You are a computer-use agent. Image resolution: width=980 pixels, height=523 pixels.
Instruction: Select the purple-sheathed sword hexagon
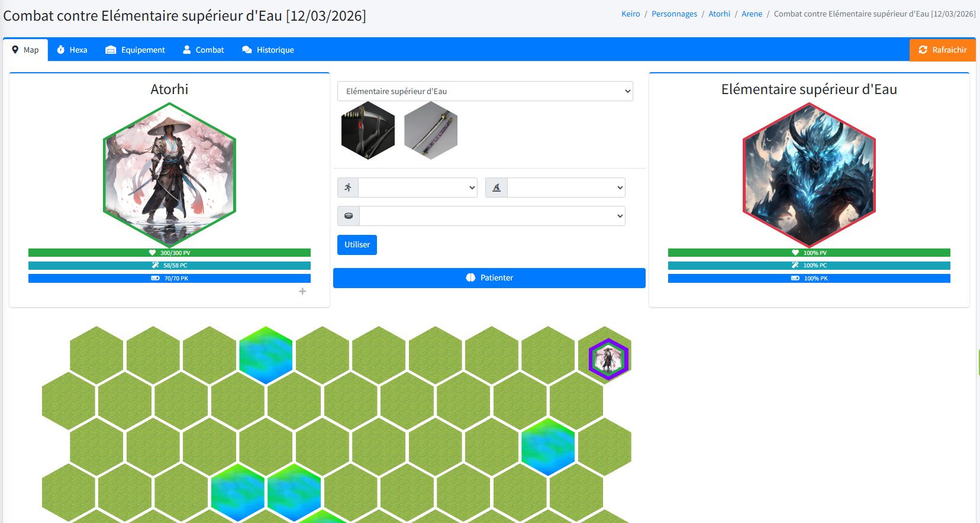(430, 131)
